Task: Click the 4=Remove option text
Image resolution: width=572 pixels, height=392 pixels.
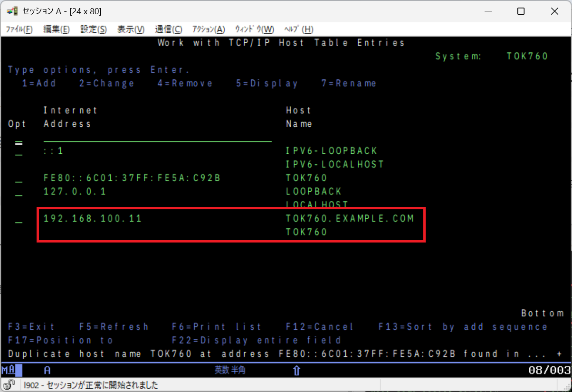Action: [185, 84]
